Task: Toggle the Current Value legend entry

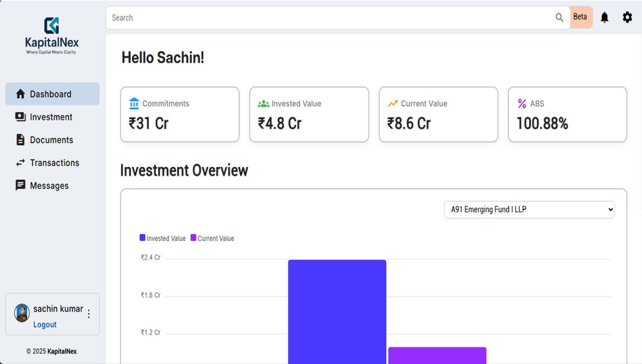Action: point(212,238)
